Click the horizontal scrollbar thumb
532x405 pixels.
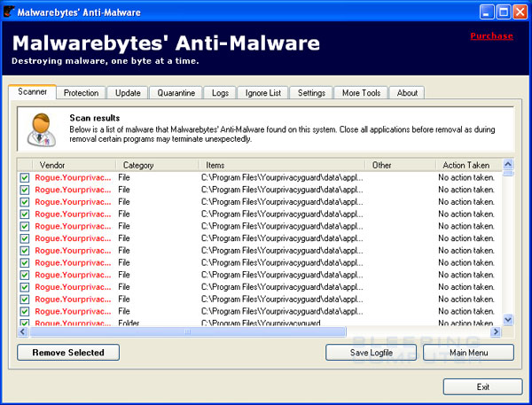coord(188,331)
